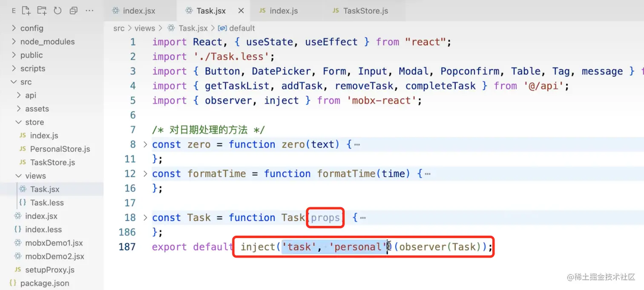Open mobxDemo1.jsx in the explorer
Screen dimensions: 644x290
54,243
